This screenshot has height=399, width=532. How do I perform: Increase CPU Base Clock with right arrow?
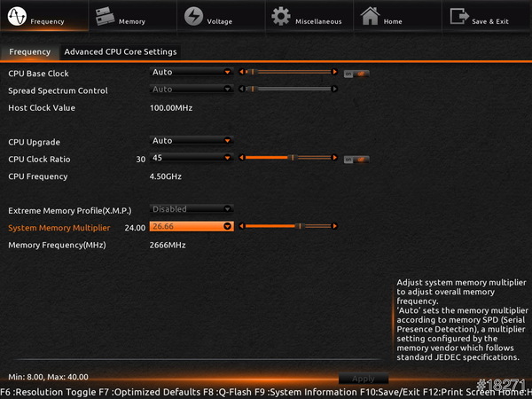(x=334, y=72)
